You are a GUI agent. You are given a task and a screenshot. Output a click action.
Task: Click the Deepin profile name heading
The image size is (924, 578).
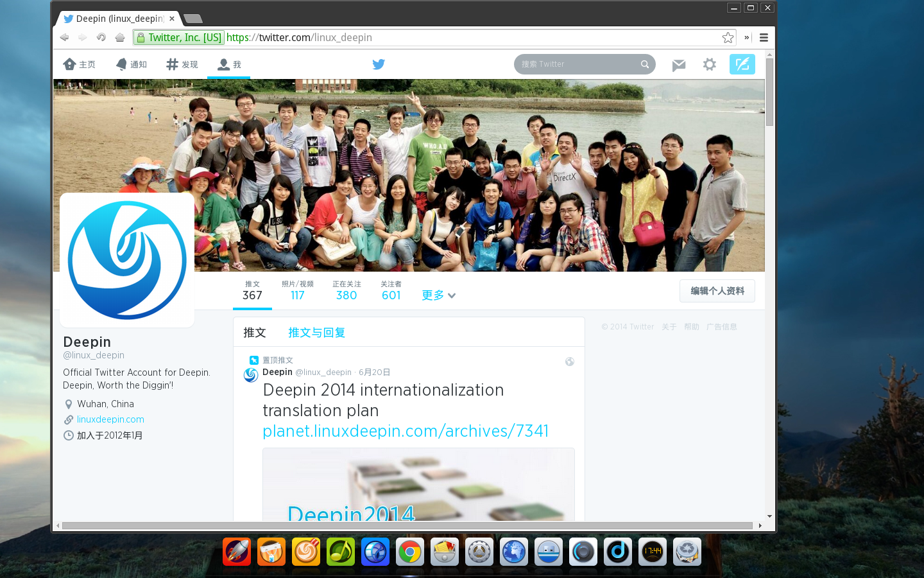coord(87,342)
